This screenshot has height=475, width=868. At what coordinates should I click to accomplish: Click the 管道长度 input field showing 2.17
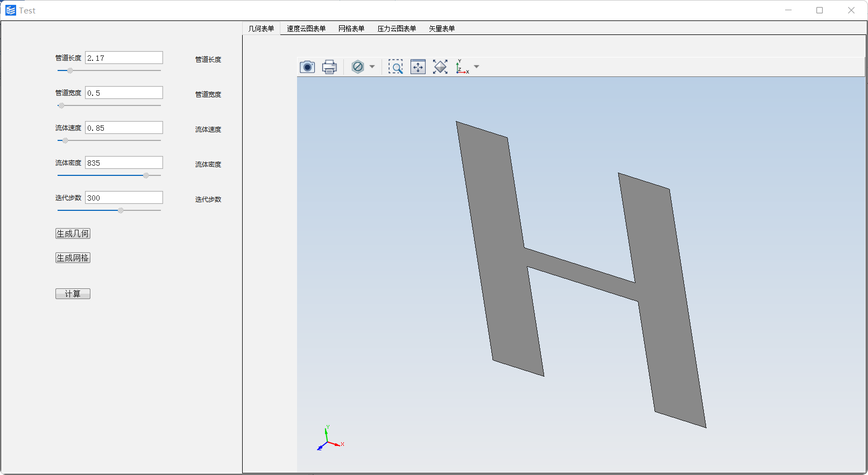coord(124,58)
